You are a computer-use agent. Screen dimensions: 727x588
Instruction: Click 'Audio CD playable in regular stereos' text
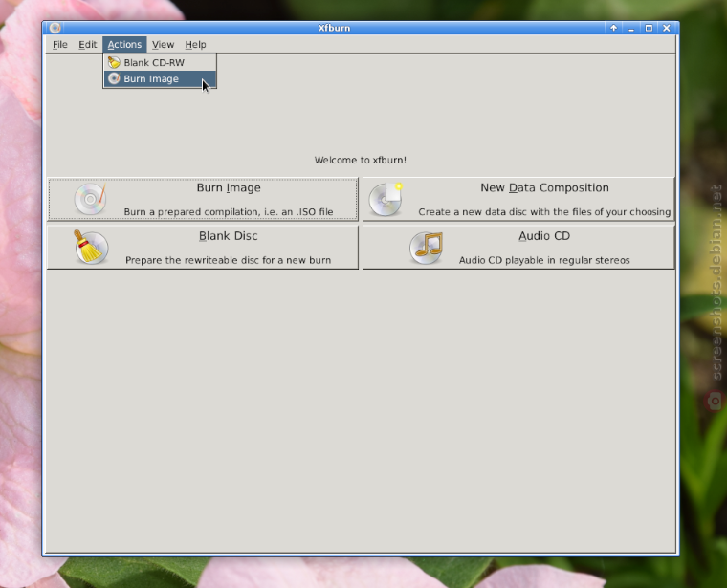pyautogui.click(x=544, y=260)
